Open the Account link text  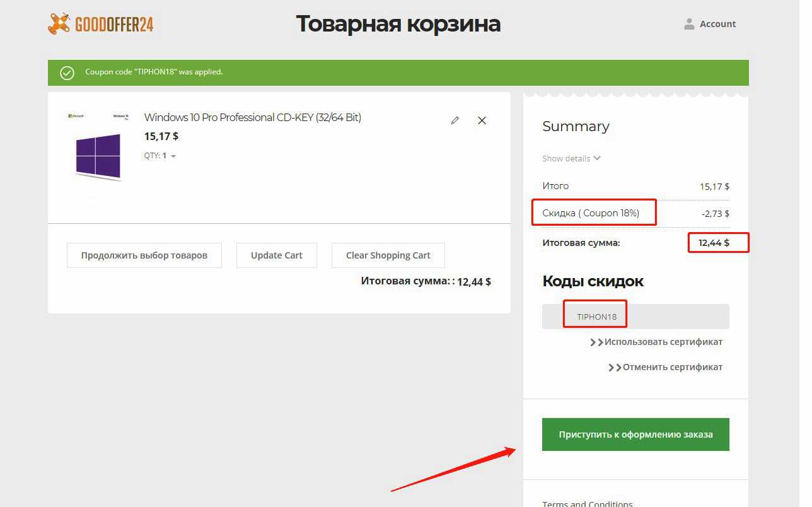coord(718,24)
